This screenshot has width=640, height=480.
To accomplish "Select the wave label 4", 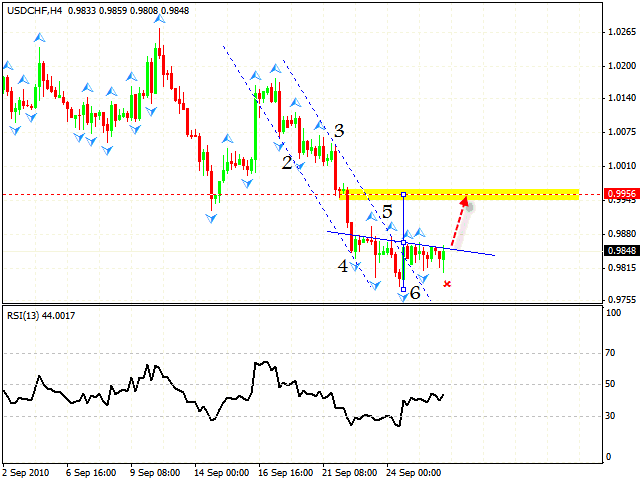I will pos(343,266).
